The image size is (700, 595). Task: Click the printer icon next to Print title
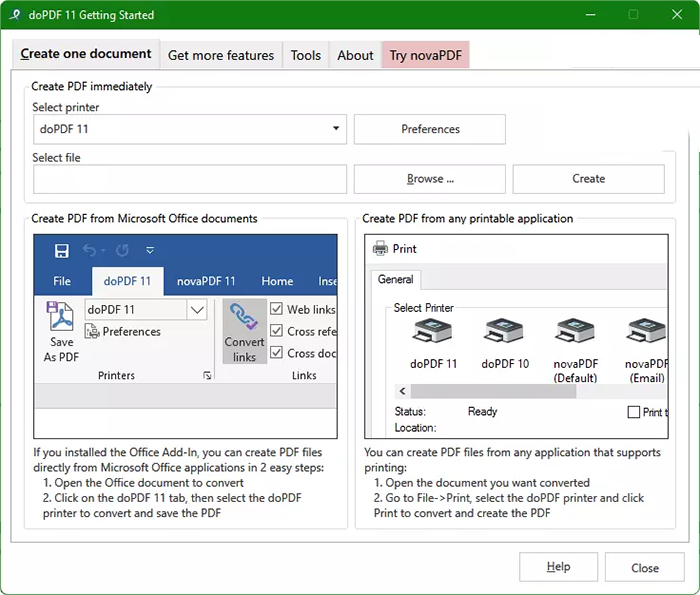(380, 248)
